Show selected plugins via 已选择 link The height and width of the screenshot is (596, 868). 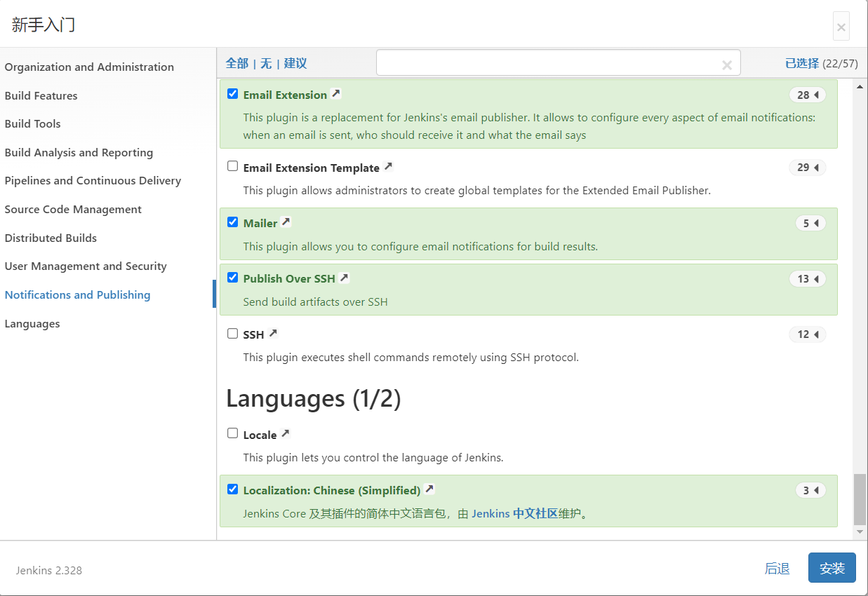pyautogui.click(x=802, y=63)
